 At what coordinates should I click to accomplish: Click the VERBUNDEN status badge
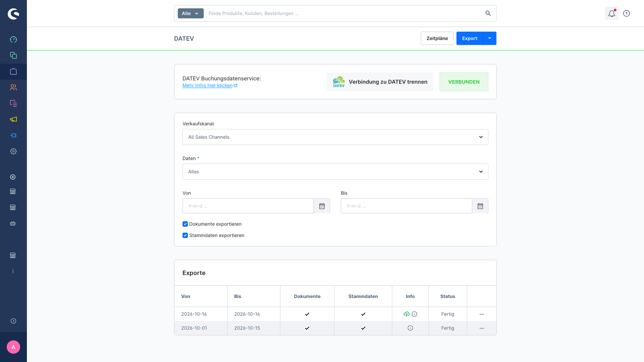464,82
